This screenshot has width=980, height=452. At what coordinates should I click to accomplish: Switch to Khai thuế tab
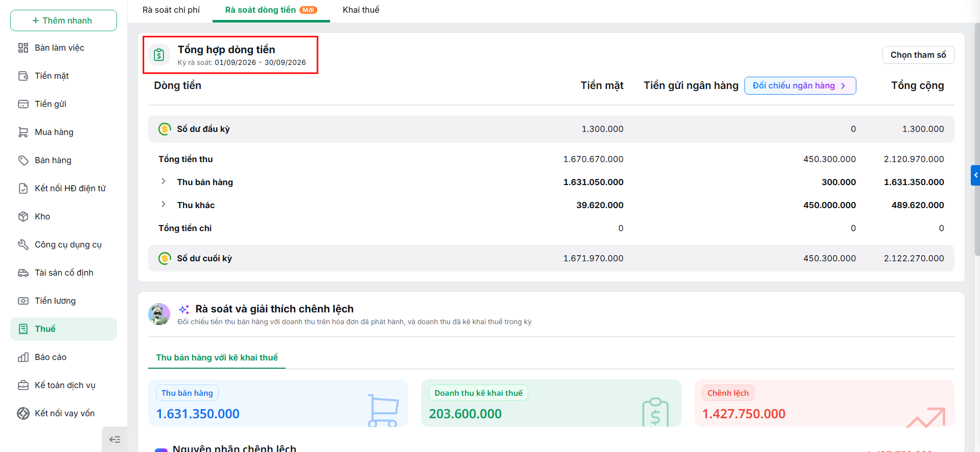361,10
